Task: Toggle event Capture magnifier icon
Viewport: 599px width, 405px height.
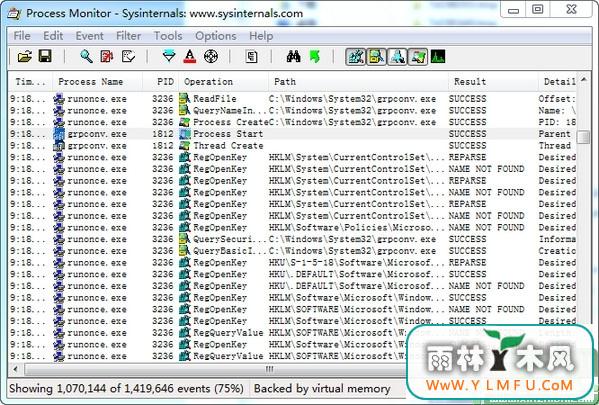Action: pyautogui.click(x=86, y=57)
